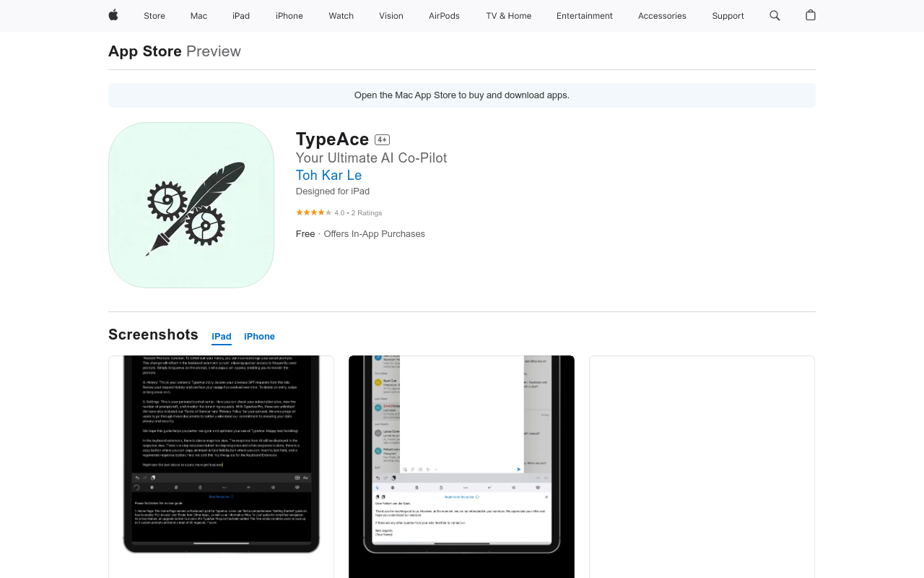Open the Vision menu item
Screen dimensions: 924x578
click(x=391, y=16)
